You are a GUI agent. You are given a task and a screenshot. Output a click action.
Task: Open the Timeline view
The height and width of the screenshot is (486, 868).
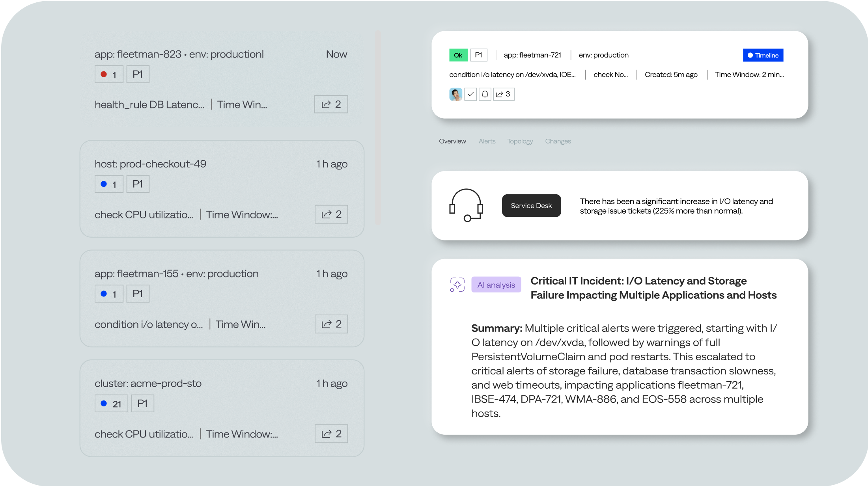(x=763, y=55)
